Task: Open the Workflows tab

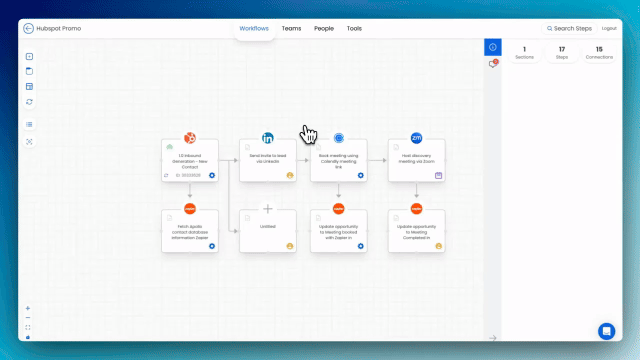Action: [254, 29]
